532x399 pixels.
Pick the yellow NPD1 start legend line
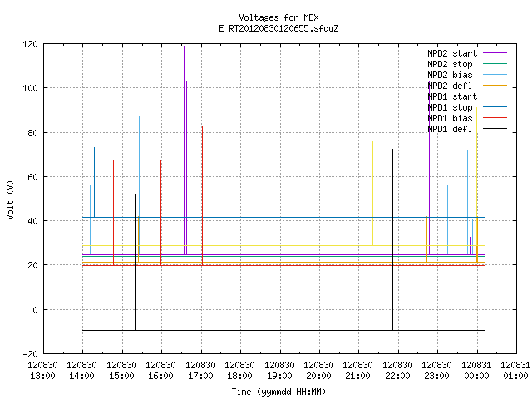[x=495, y=96]
